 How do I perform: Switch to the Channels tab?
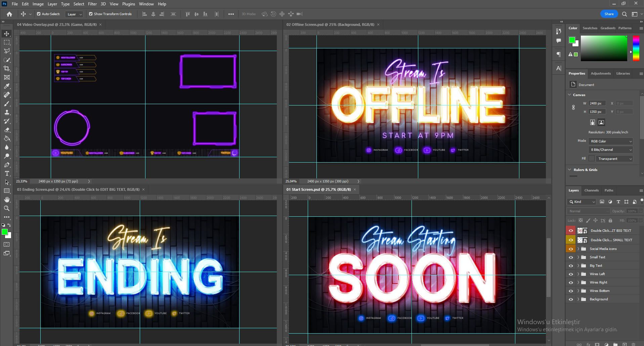pos(591,190)
